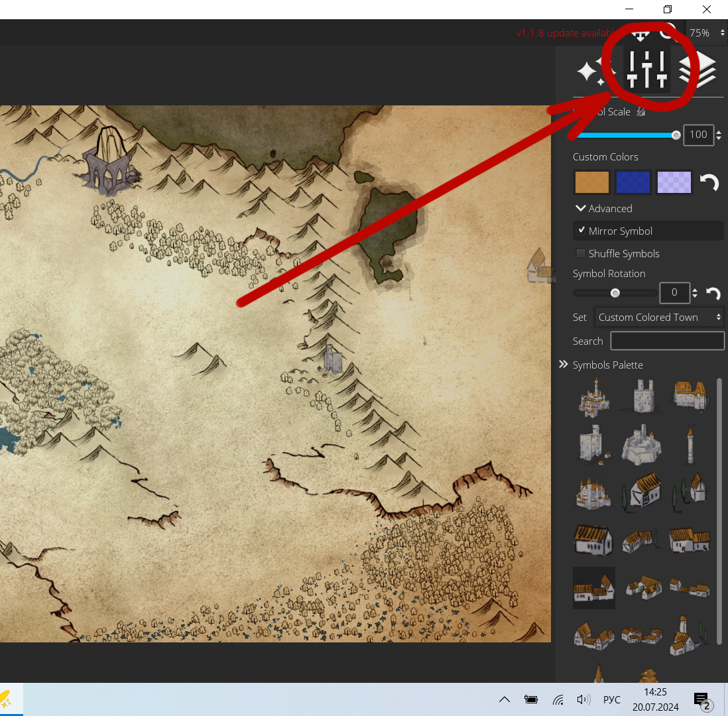The height and width of the screenshot is (716, 728).
Task: Select the church with tower and trees
Action: [689, 635]
